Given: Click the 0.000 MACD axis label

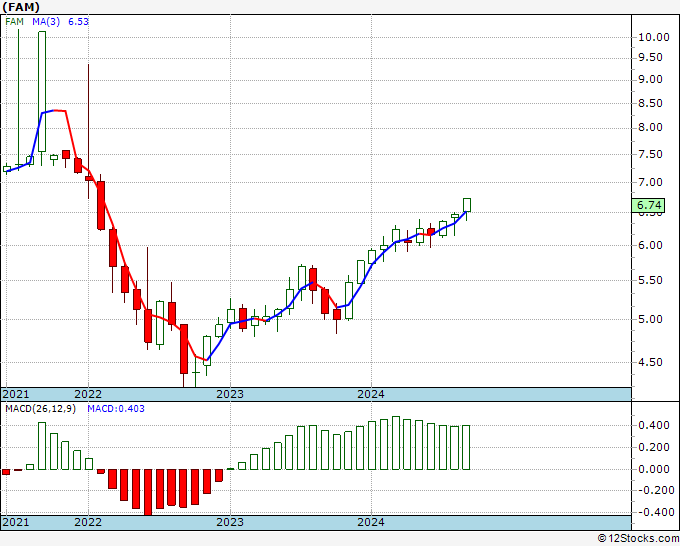Looking at the screenshot, I should click(x=654, y=469).
